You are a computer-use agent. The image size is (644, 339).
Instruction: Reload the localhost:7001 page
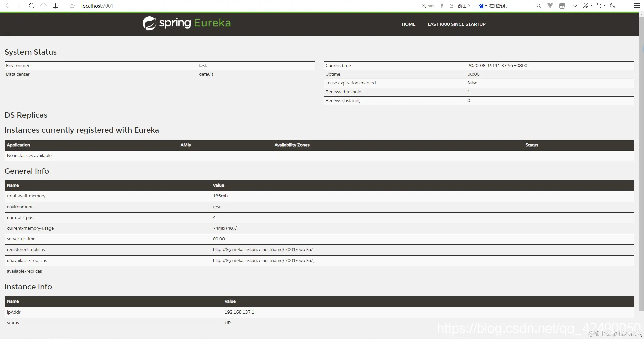tap(32, 6)
